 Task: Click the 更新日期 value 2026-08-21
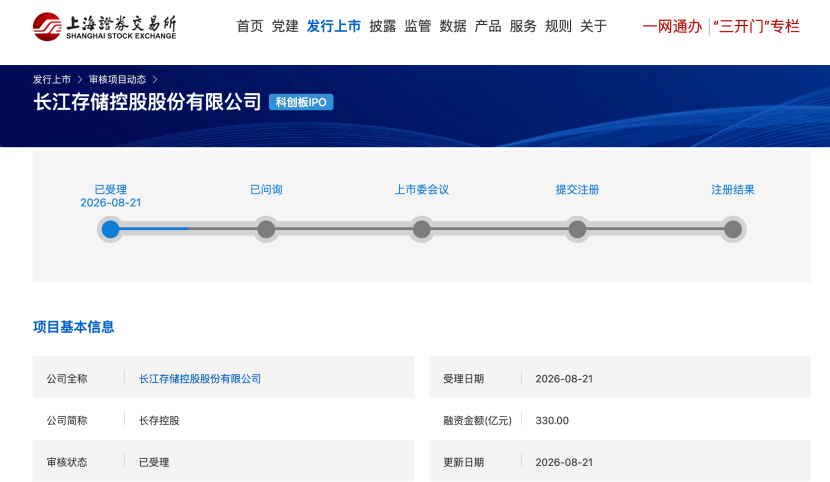pos(564,462)
